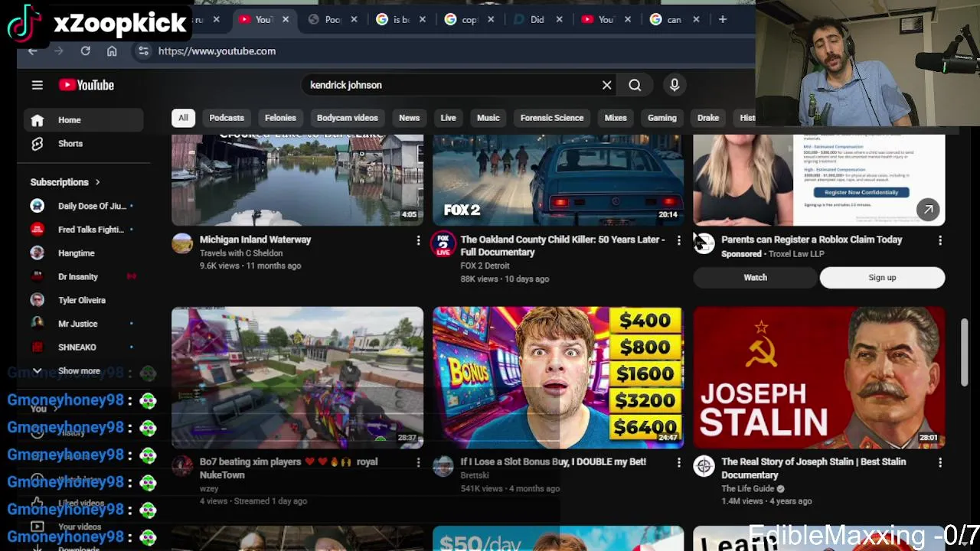Open the YouTube hamburger guide menu
The width and height of the screenshot is (980, 551).
click(37, 85)
